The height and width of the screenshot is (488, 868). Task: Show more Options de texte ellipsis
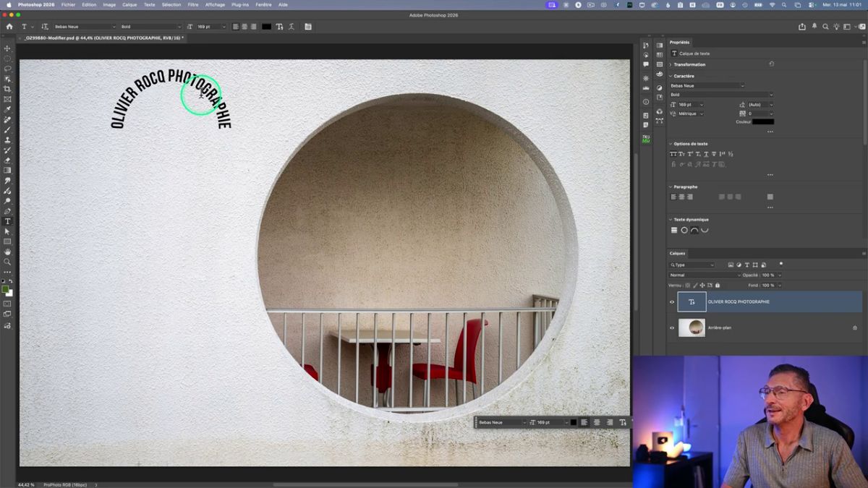coord(770,175)
